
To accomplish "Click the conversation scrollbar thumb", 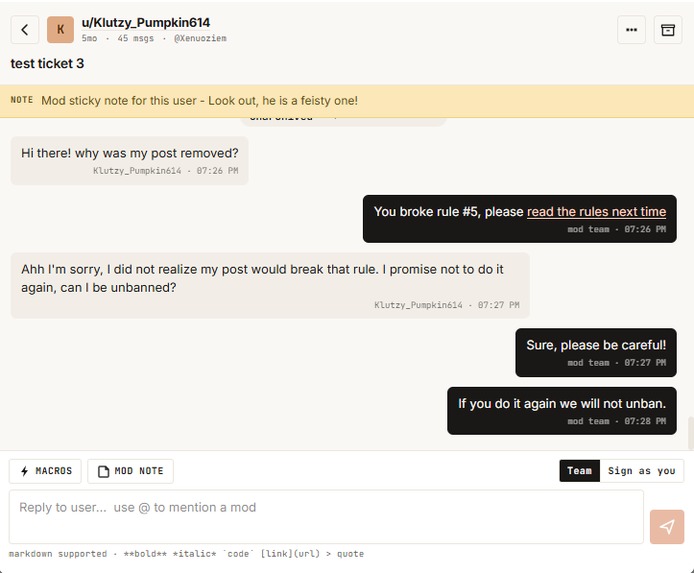I will click(690, 433).
